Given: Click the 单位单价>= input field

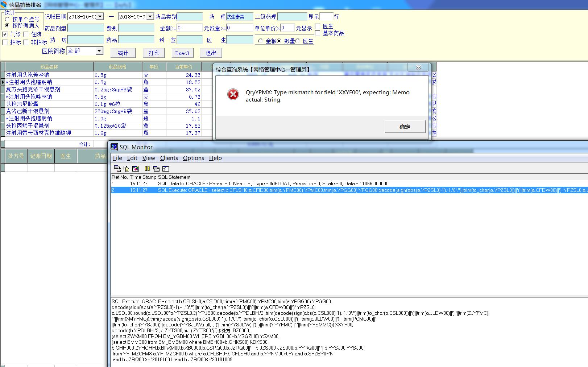Looking at the screenshot, I should coord(287,28).
